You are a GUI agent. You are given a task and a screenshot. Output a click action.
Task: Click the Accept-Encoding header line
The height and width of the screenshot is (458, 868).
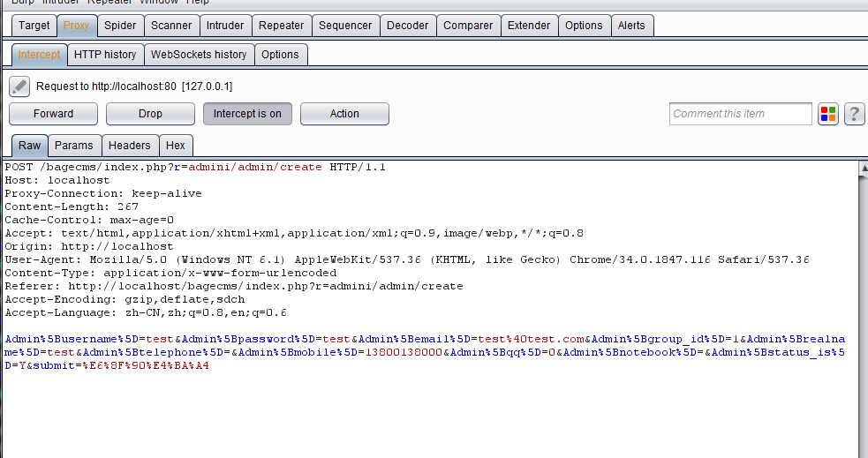click(x=125, y=300)
